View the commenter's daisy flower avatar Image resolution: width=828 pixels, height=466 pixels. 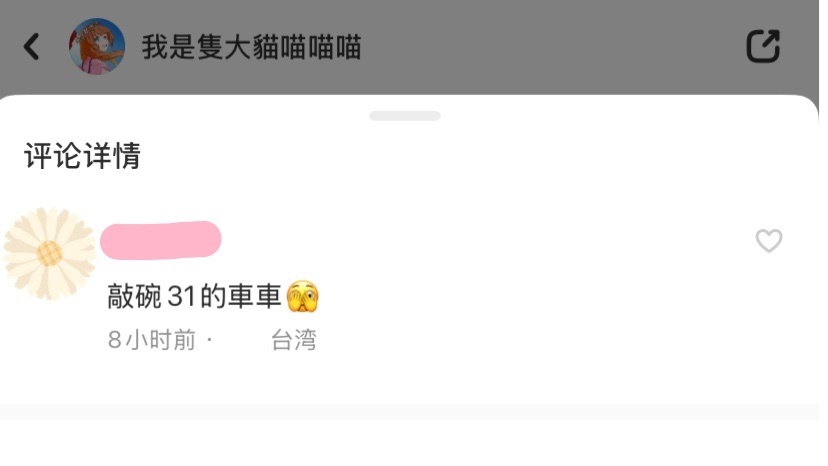pos(49,254)
